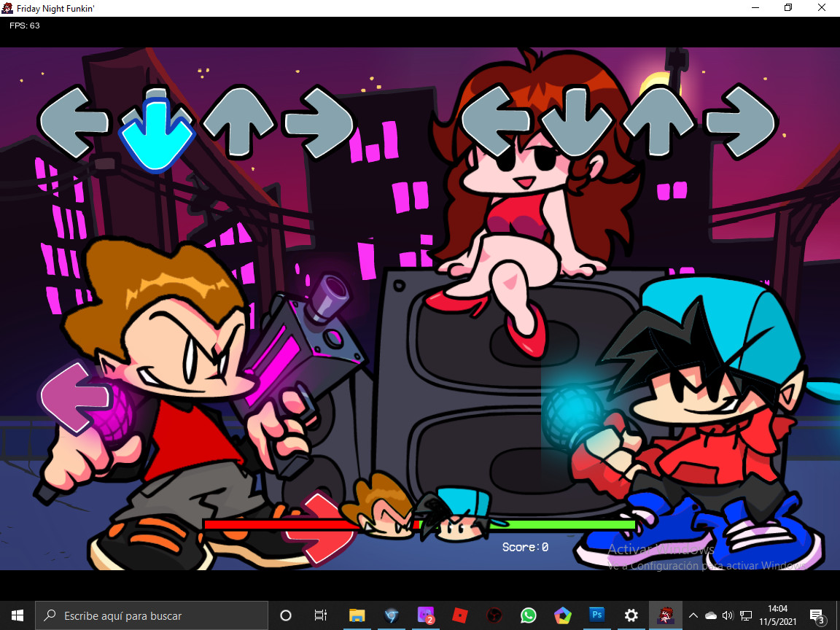The height and width of the screenshot is (630, 840).
Task: Open Roblox from the taskbar
Action: pyautogui.click(x=460, y=615)
